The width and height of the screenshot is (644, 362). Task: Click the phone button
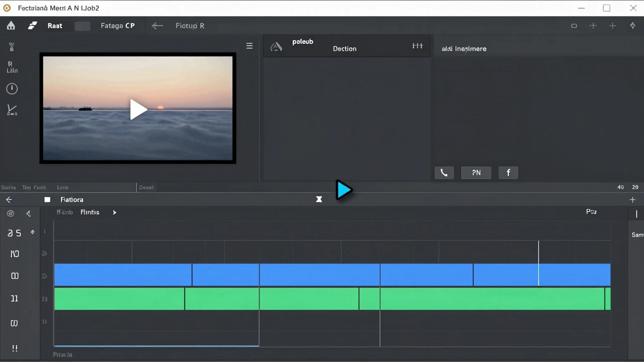[444, 172]
